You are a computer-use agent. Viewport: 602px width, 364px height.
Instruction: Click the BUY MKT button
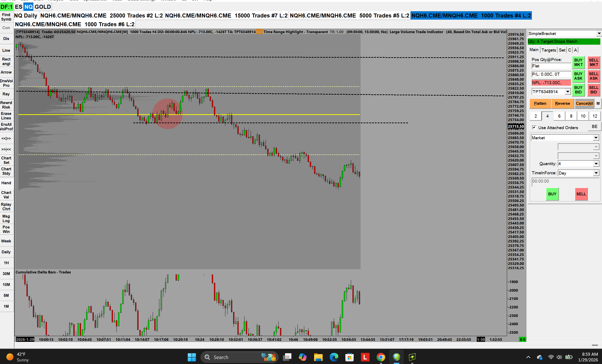(x=578, y=62)
